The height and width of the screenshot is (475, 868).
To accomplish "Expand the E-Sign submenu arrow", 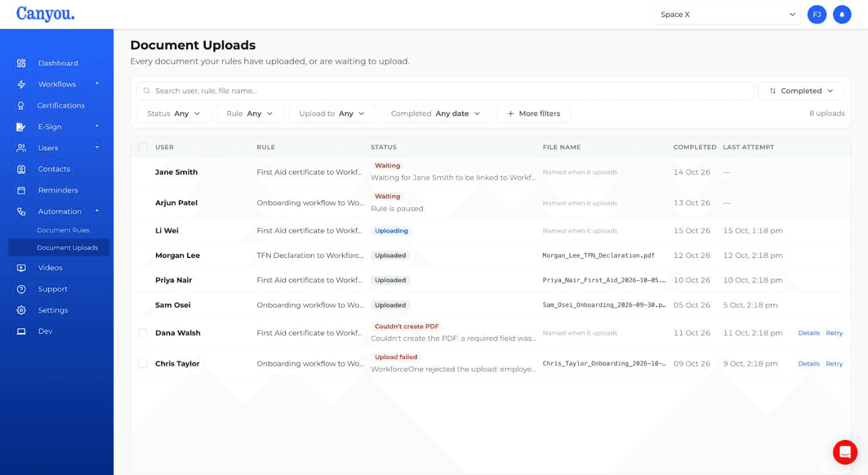I will (x=97, y=126).
